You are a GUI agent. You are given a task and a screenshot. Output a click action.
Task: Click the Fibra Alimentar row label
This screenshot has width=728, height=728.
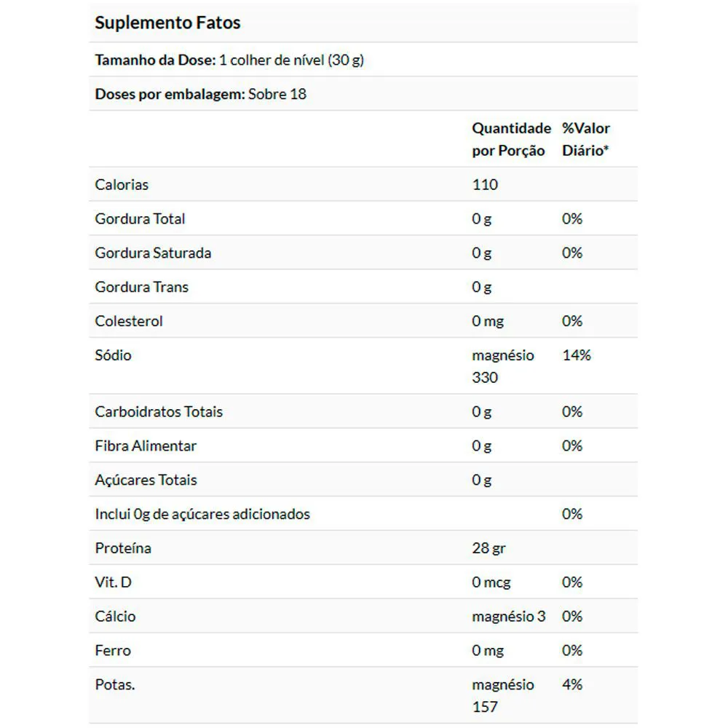[146, 446]
